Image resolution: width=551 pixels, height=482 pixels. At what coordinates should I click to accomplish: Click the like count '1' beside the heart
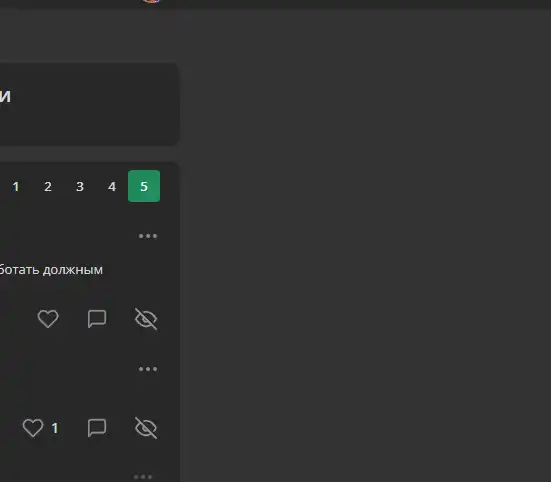55,428
